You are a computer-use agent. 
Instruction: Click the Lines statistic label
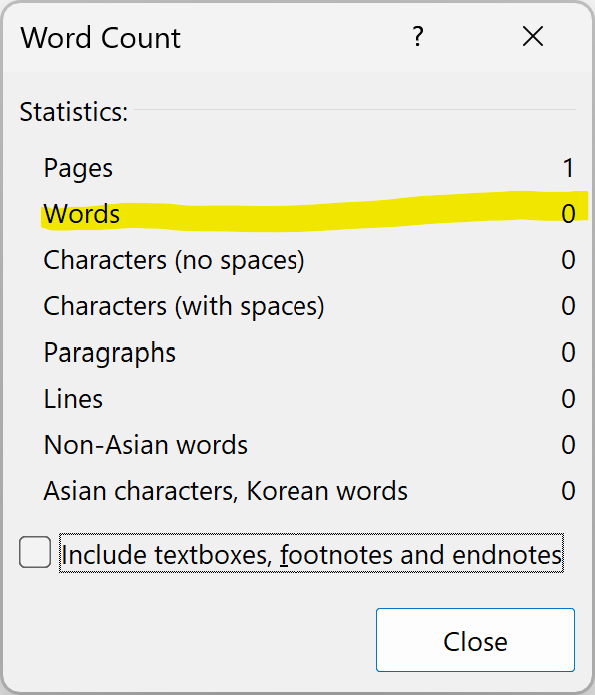point(73,399)
